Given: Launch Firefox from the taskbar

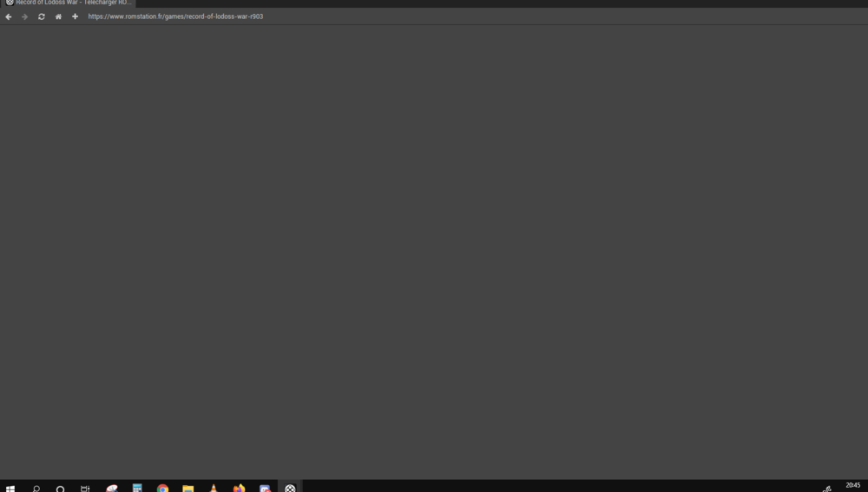Looking at the screenshot, I should point(240,489).
